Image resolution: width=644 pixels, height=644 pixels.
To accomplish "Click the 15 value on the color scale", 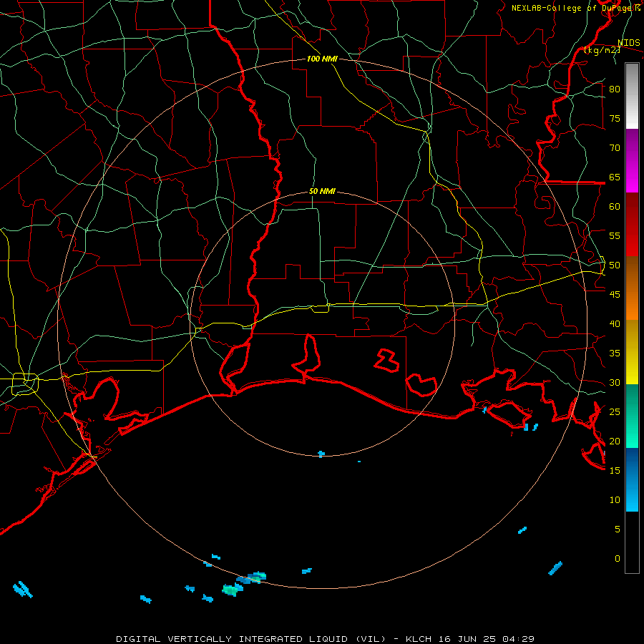I will tap(615, 471).
